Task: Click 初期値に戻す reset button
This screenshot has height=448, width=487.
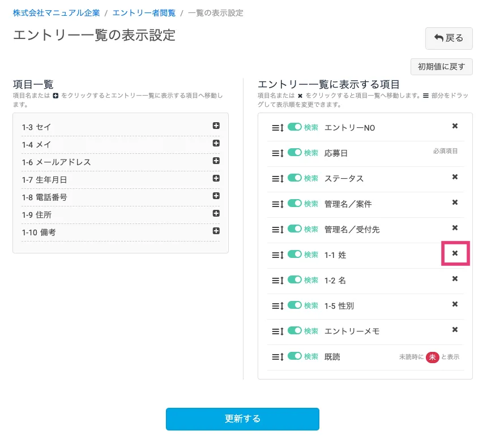Action: 441,67
